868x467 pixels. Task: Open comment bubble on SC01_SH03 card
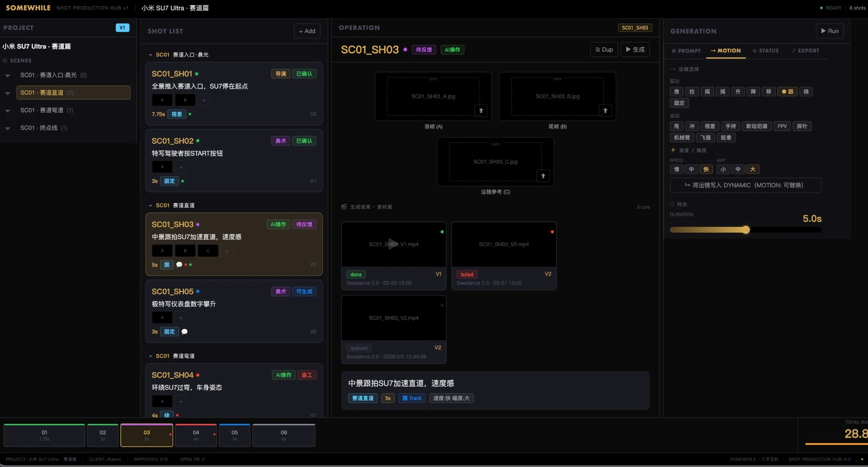(179, 265)
